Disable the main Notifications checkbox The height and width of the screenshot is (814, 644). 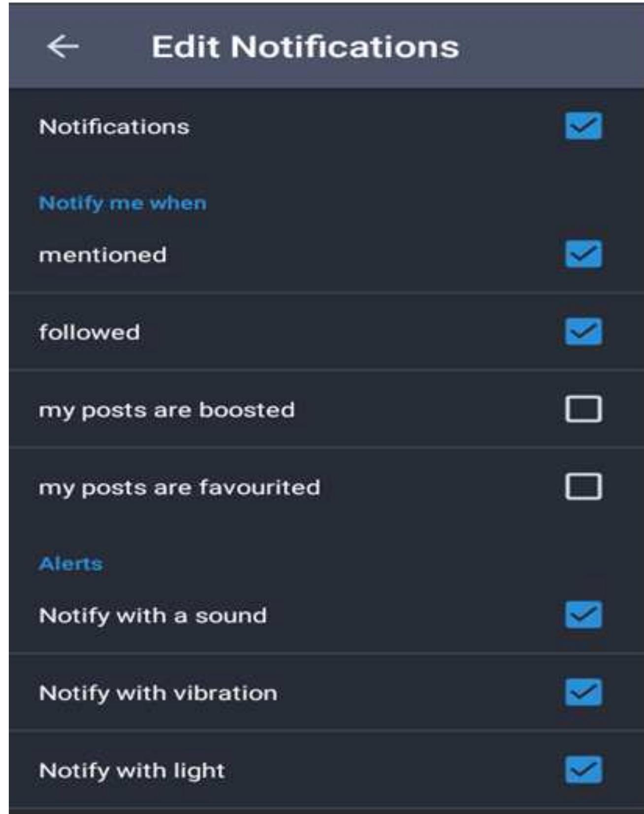click(583, 127)
